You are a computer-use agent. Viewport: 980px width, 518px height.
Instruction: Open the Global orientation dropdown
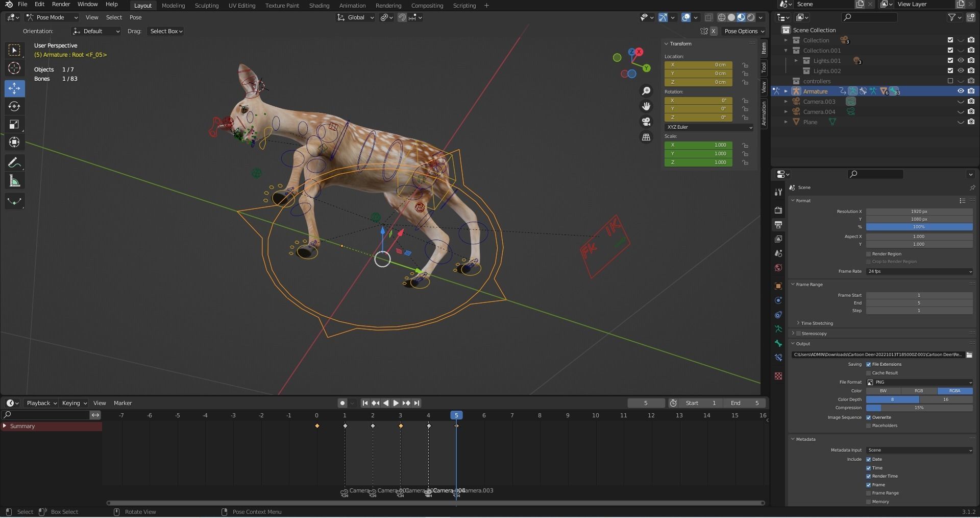(356, 17)
